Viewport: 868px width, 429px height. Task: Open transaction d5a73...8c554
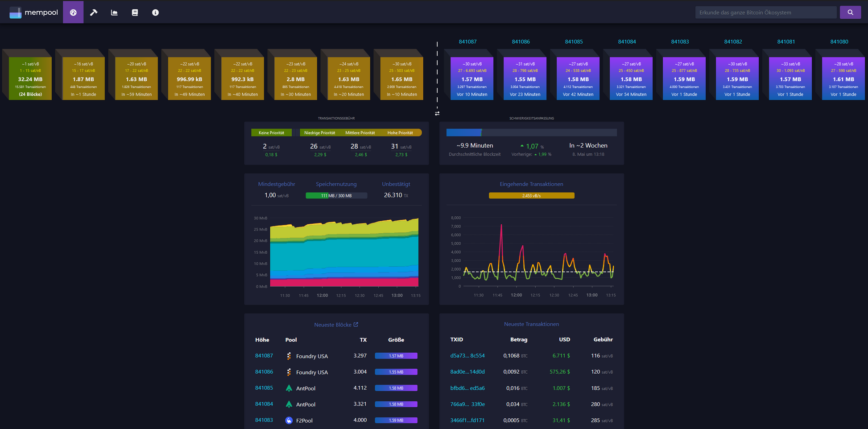(467, 356)
